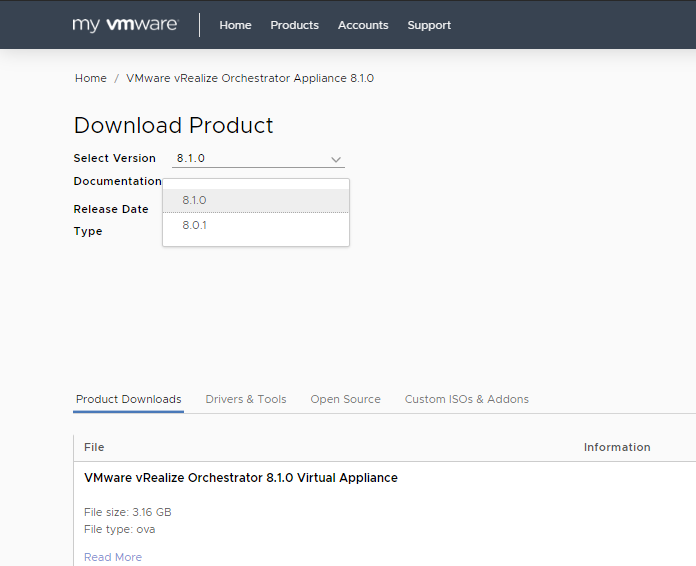Open the Accounts navigation menu
696x566 pixels.
pos(363,25)
